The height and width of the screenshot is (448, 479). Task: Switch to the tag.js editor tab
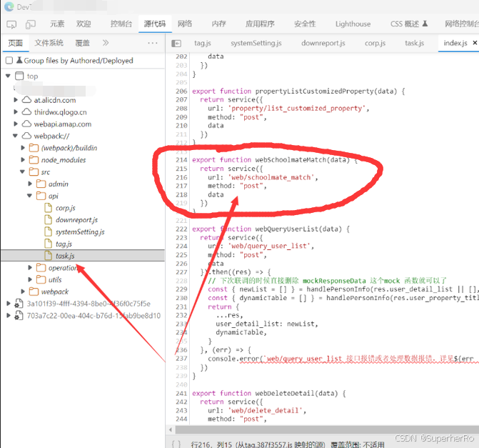click(x=203, y=43)
